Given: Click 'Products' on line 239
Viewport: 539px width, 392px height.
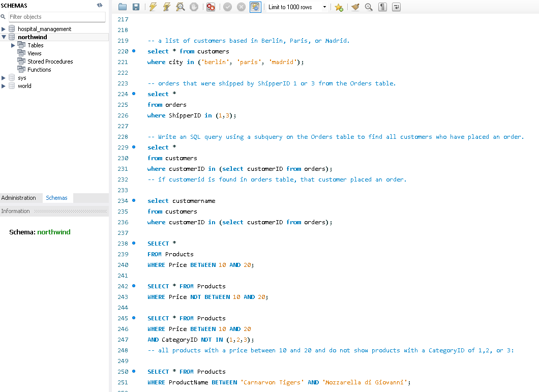Looking at the screenshot, I should click(x=179, y=254).
